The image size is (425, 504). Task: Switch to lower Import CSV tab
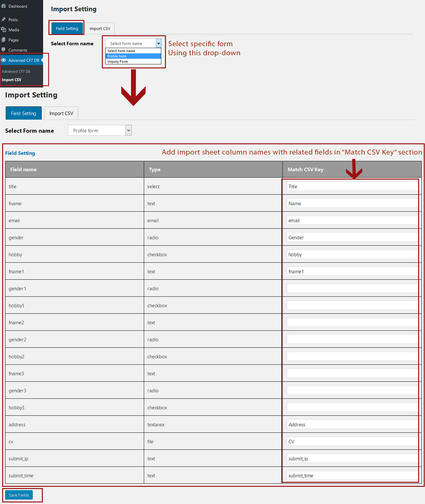(61, 113)
